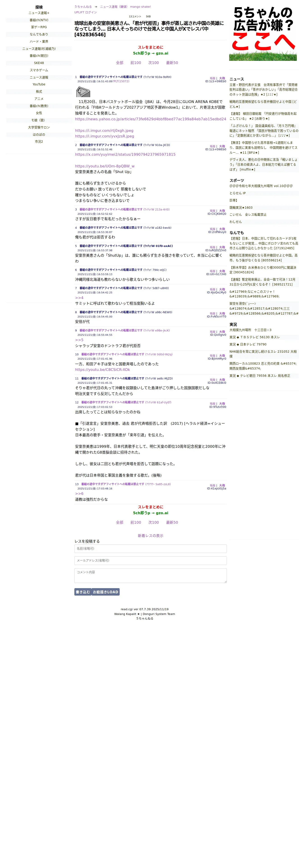Open the デヴィ夫人 news thread link
This screenshot has height=868, width=299.
[x=264, y=164]
